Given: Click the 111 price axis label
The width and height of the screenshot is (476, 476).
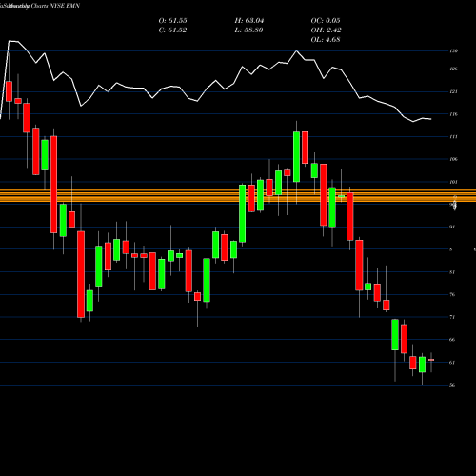Looking at the screenshot, I should click(454, 137).
